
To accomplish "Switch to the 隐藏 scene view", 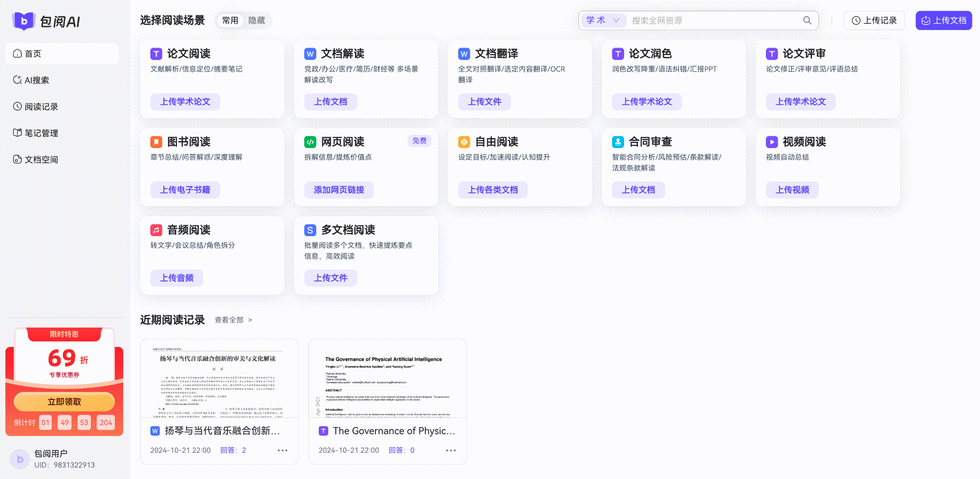I will pos(257,20).
